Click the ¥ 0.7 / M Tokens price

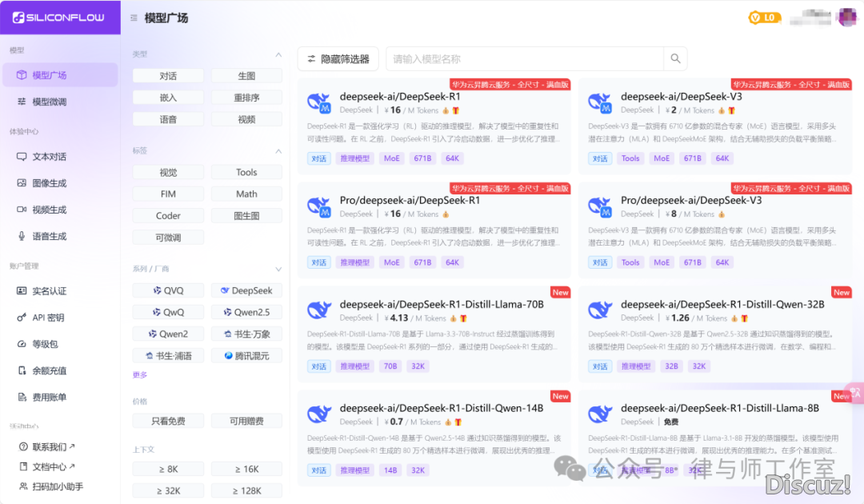click(x=412, y=422)
